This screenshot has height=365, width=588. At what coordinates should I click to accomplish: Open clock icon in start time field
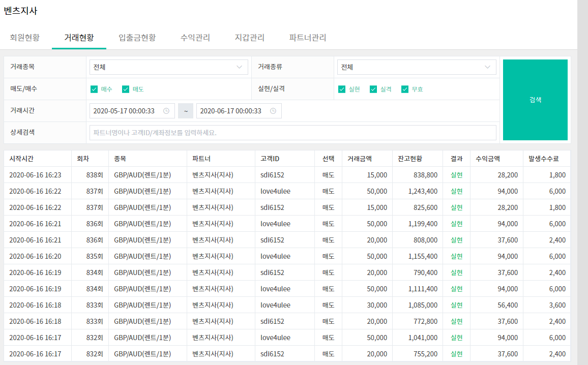point(166,111)
